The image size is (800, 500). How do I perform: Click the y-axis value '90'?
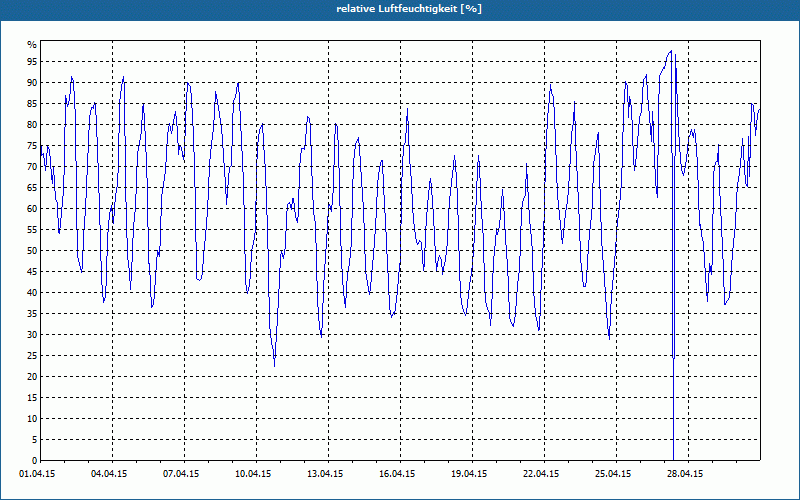pos(32,83)
